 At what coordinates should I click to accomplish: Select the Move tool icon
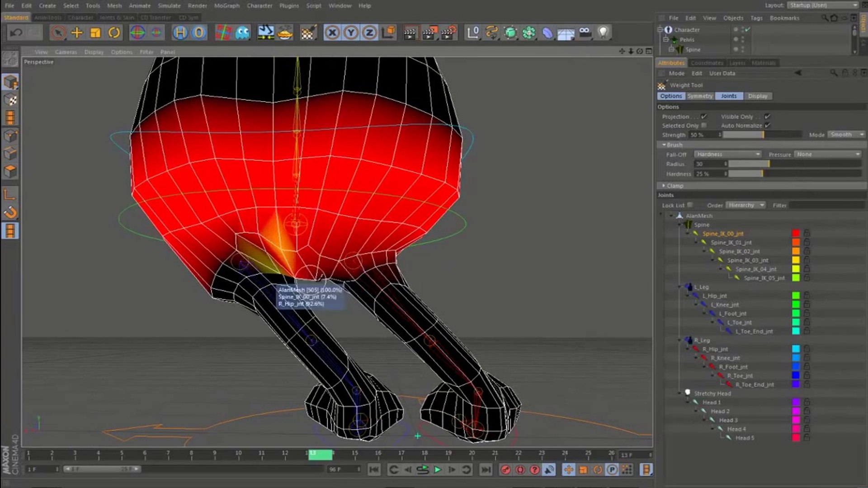(77, 33)
